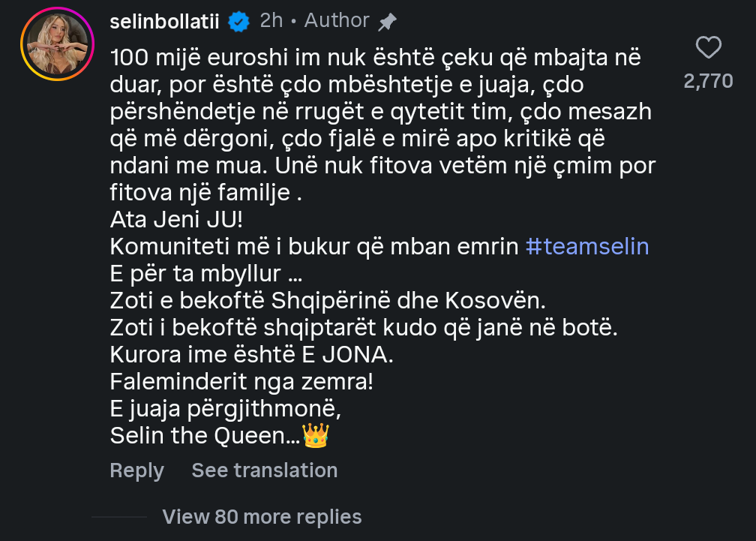Click the crown emoji after Queen
Viewport: 756px width, 541px height.
click(315, 436)
